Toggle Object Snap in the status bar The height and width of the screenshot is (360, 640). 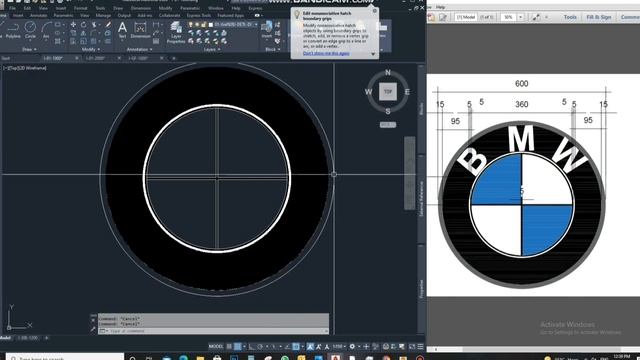(296, 347)
